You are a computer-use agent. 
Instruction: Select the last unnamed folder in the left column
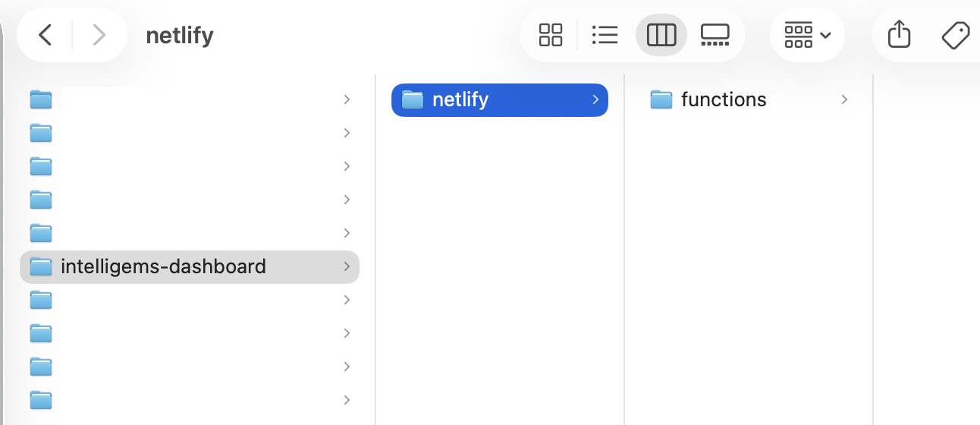[41, 400]
